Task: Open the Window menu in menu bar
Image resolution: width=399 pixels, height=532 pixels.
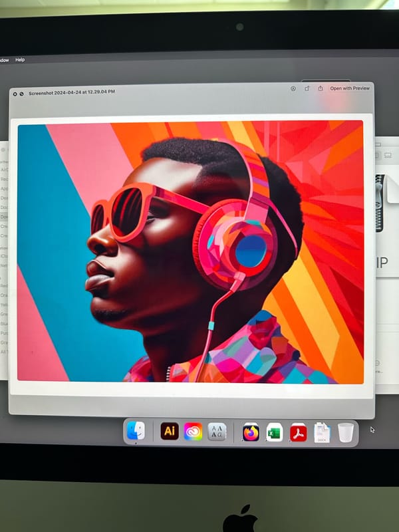Action: coord(3,60)
